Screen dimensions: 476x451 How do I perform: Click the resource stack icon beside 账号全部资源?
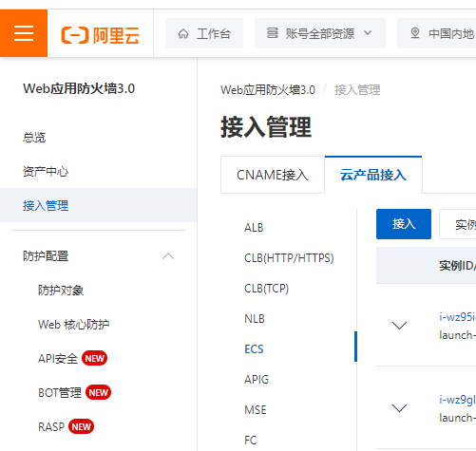point(272,33)
